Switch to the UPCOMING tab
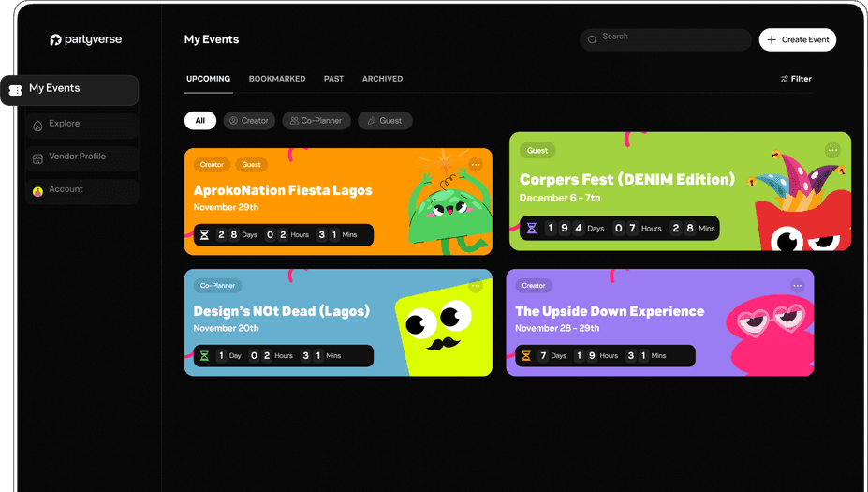 click(x=208, y=79)
